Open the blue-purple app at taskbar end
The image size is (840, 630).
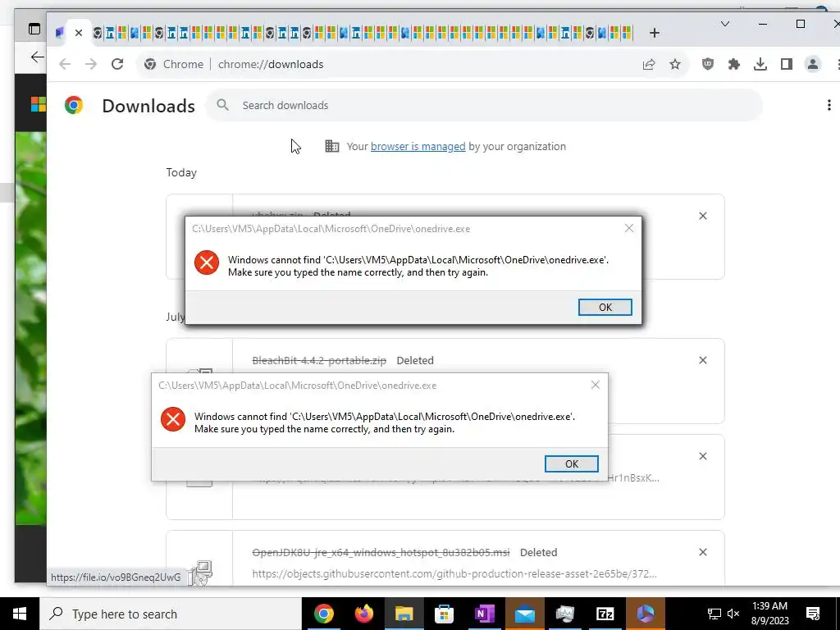tap(645, 614)
